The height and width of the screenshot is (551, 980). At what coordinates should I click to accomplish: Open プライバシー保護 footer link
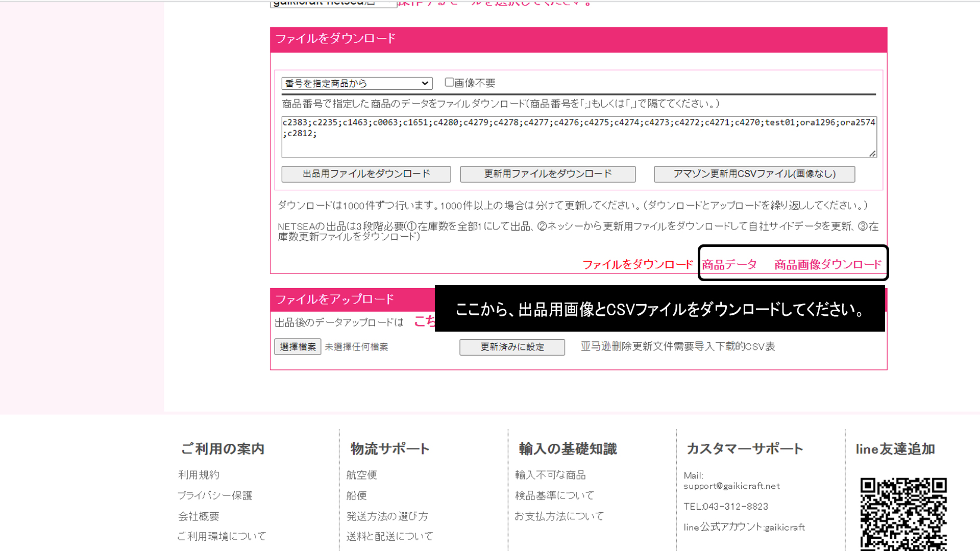coord(214,495)
